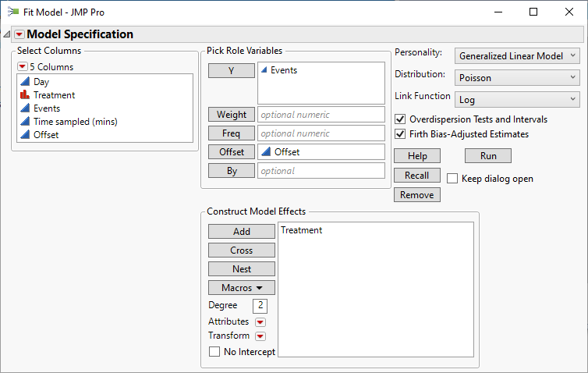The image size is (588, 373).
Task: Click the continuous icon beside Day column
Action: point(25,81)
